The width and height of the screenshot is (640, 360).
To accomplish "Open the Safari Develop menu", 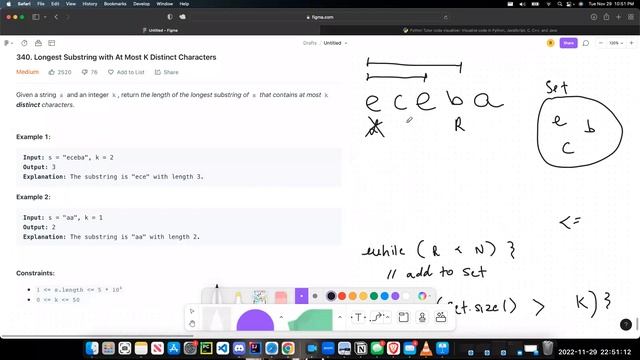I will [x=141, y=4].
